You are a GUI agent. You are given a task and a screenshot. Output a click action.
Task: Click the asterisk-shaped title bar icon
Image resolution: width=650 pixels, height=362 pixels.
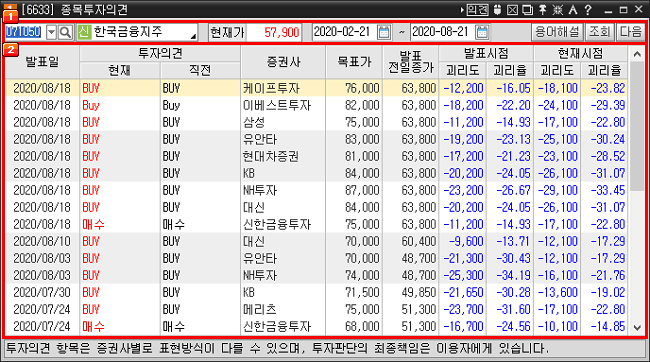pos(558,10)
